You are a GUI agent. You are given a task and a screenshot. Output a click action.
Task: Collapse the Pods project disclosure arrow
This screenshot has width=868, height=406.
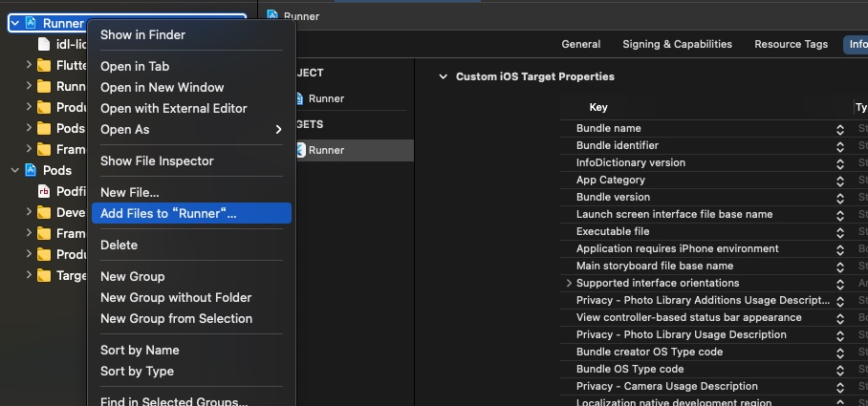15,170
